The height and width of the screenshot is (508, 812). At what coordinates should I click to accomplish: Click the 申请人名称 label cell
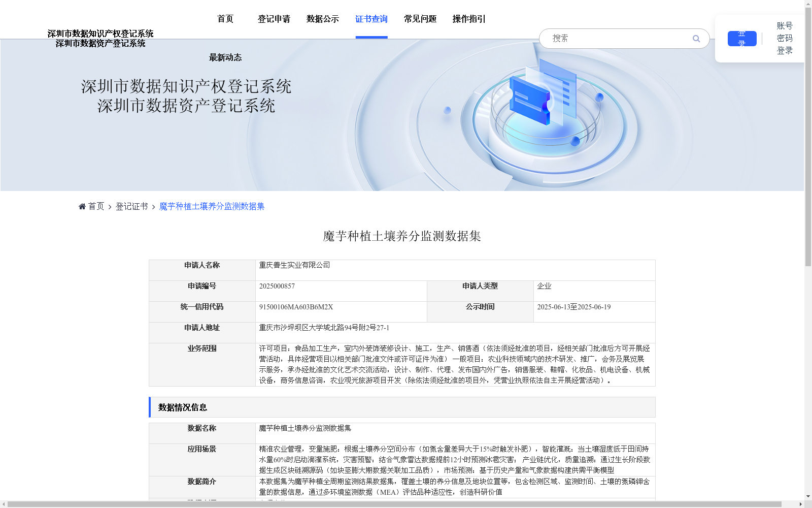tap(202, 270)
